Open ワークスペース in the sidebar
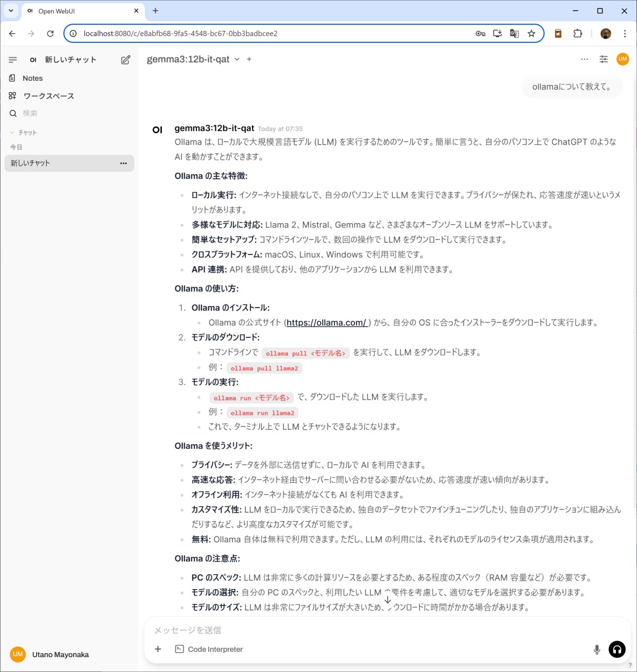 click(x=49, y=96)
